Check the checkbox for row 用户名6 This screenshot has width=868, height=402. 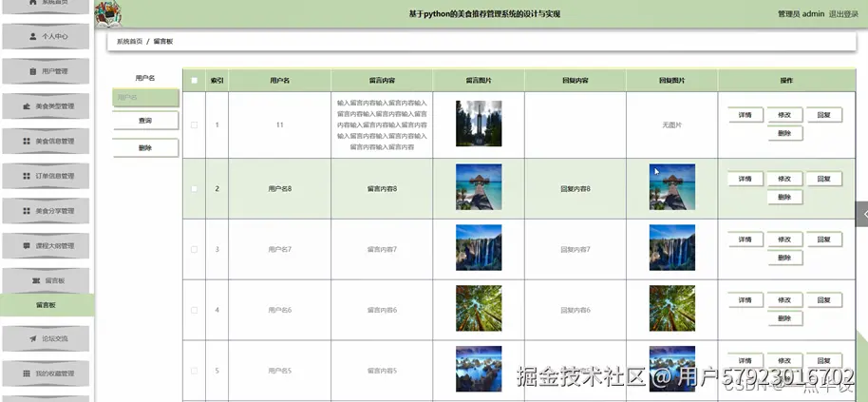pos(195,310)
